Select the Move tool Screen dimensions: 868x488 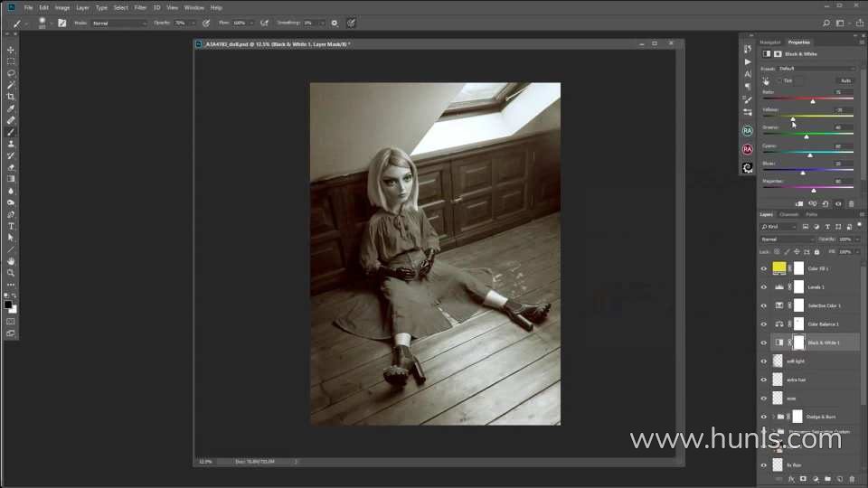point(11,50)
